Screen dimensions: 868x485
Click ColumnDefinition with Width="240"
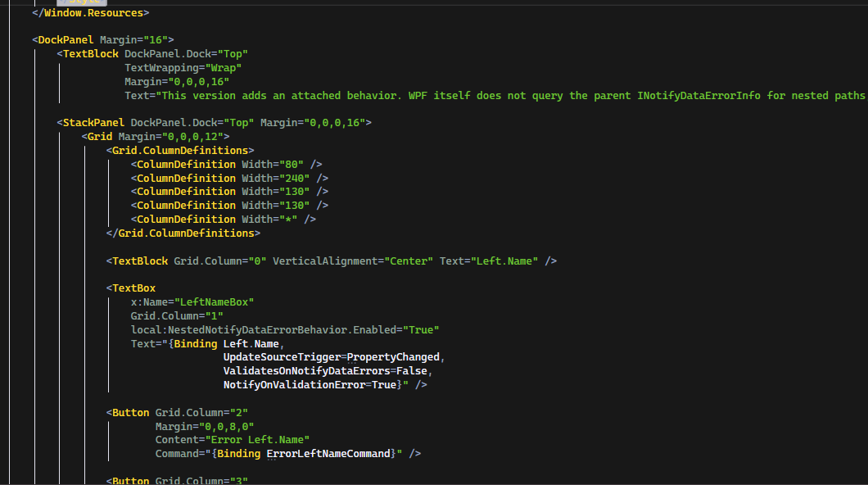point(229,178)
